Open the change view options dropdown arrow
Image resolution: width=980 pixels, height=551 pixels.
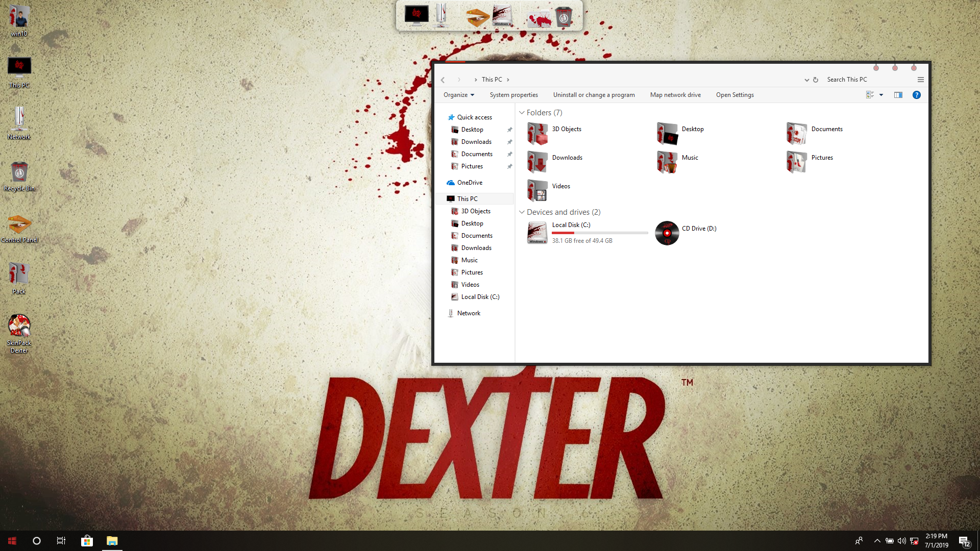coord(881,95)
